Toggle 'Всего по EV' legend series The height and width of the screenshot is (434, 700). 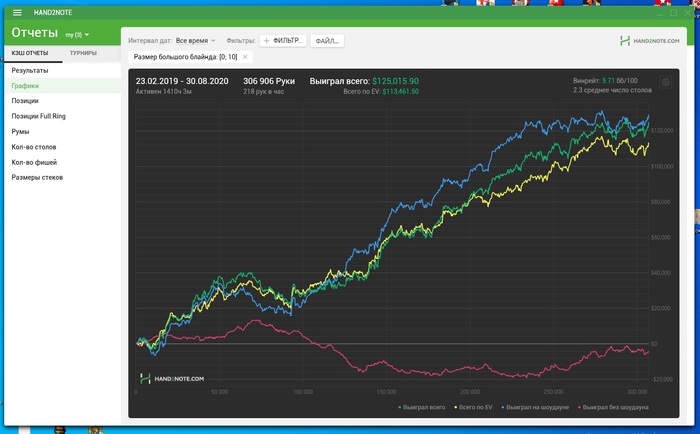pyautogui.click(x=473, y=407)
